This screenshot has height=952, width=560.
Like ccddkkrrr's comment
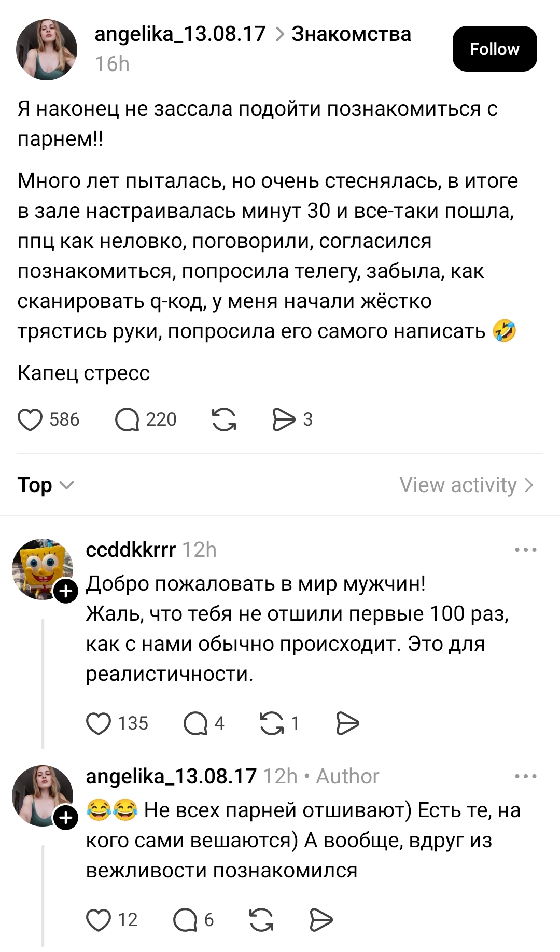[99, 723]
